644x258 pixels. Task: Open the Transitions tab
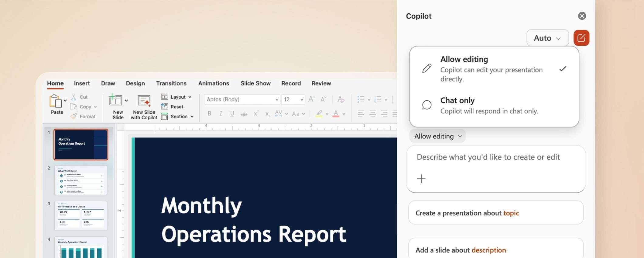(x=171, y=83)
